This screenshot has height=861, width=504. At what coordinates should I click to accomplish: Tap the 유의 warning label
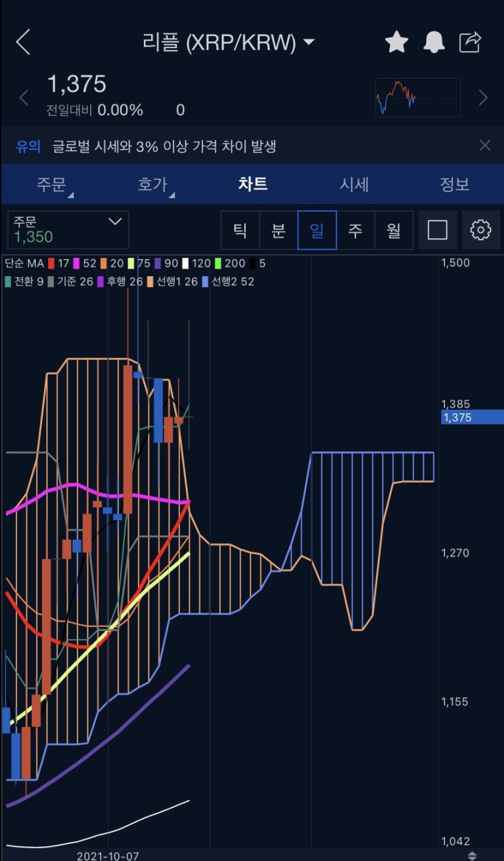pos(29,145)
